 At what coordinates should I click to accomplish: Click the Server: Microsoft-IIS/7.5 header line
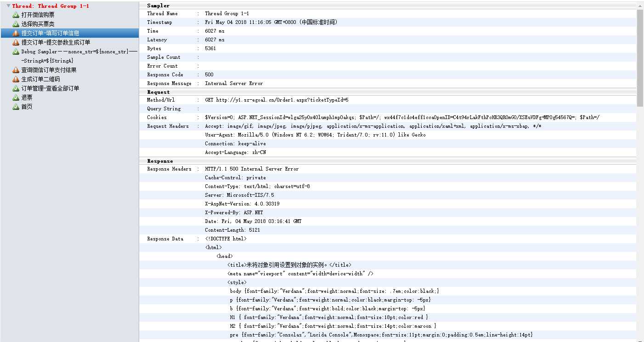(239, 195)
